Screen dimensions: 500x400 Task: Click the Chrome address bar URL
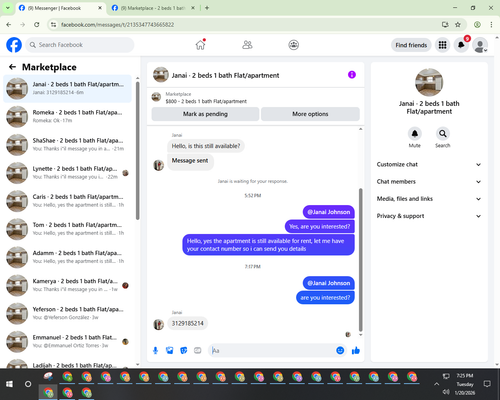click(117, 25)
